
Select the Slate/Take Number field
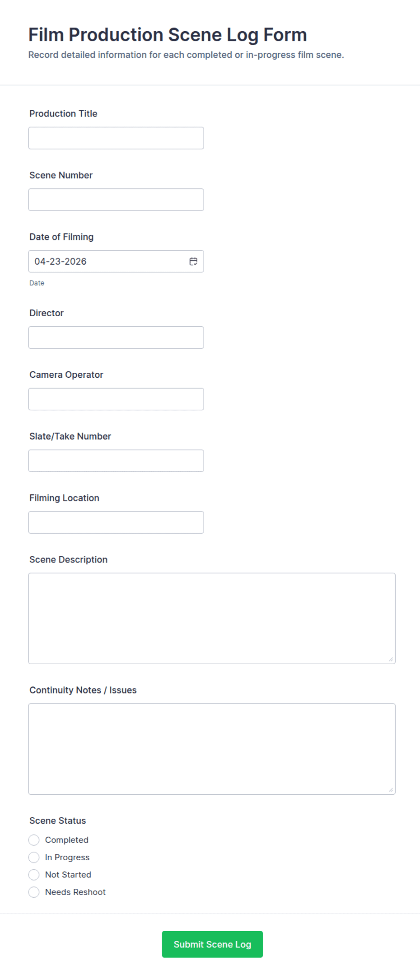[116, 461]
